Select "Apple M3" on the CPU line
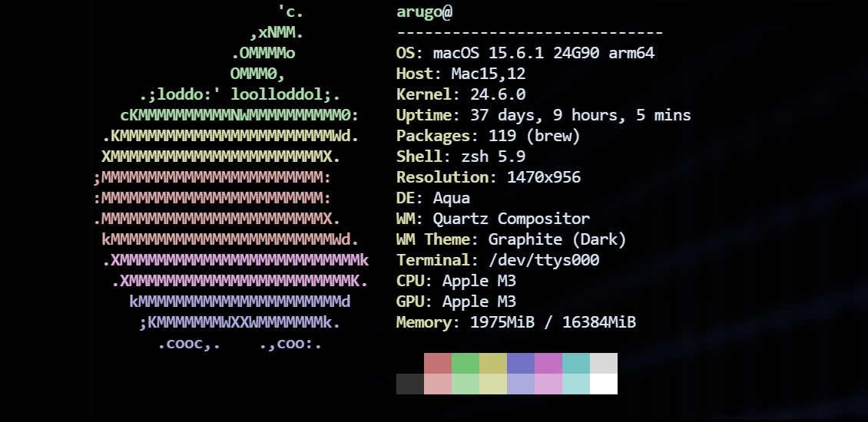This screenshot has height=422, width=868. tap(479, 281)
